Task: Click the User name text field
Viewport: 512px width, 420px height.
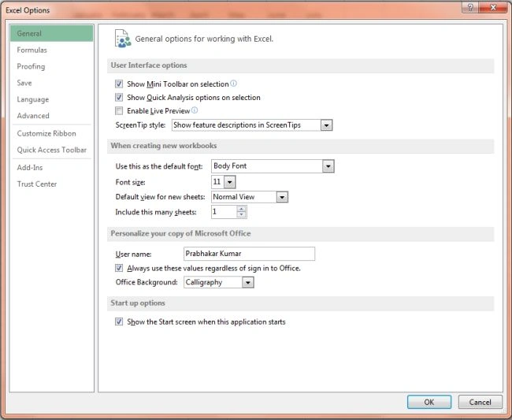Action: tap(249, 254)
